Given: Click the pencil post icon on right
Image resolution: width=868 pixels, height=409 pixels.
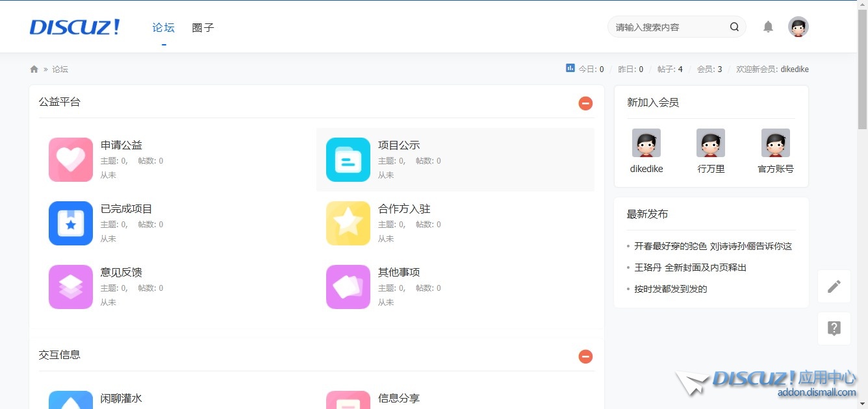Looking at the screenshot, I should click(x=834, y=286).
